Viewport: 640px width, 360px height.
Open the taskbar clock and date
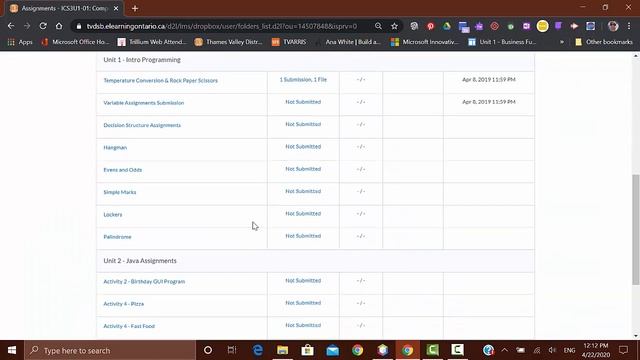click(596, 350)
